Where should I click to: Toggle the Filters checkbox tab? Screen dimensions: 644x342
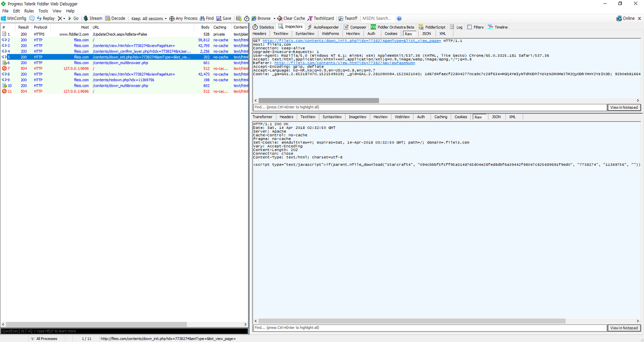click(x=475, y=27)
